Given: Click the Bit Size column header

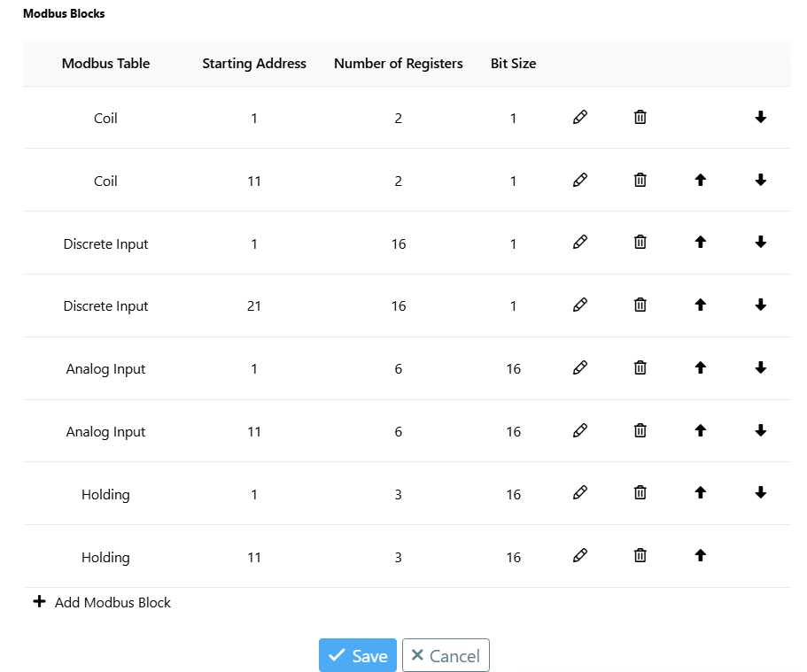Looking at the screenshot, I should click(x=513, y=63).
